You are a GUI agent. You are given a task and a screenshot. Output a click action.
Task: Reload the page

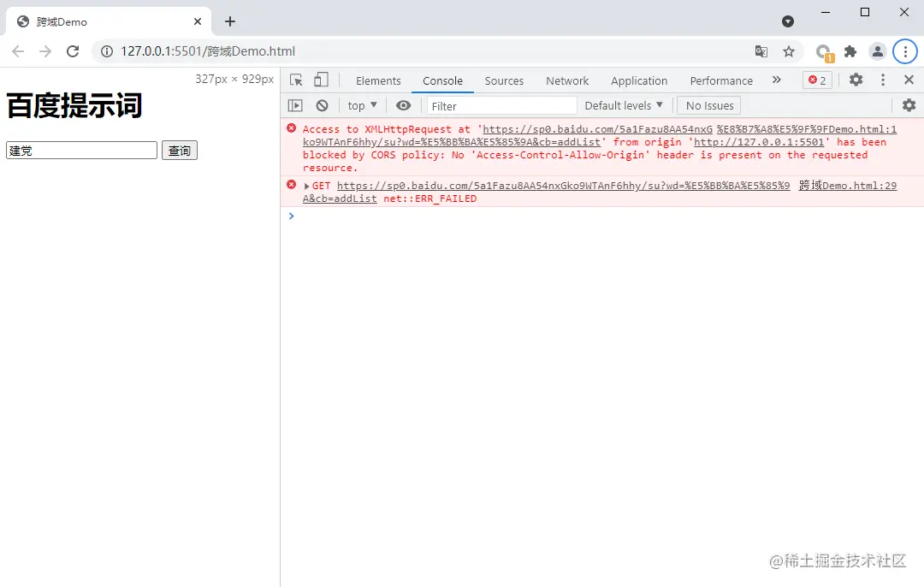pyautogui.click(x=73, y=51)
